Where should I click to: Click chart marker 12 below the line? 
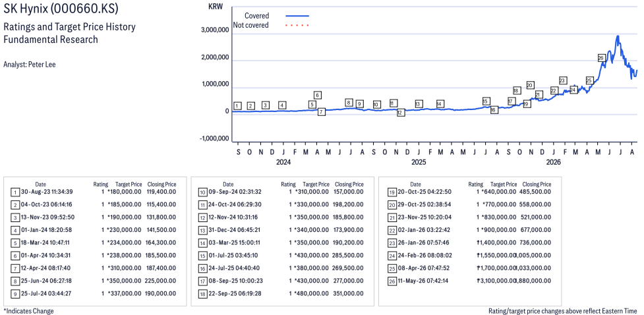[401, 112]
